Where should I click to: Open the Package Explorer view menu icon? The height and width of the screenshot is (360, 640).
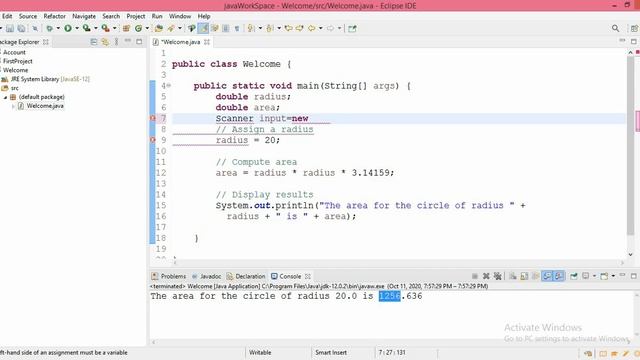[x=117, y=42]
